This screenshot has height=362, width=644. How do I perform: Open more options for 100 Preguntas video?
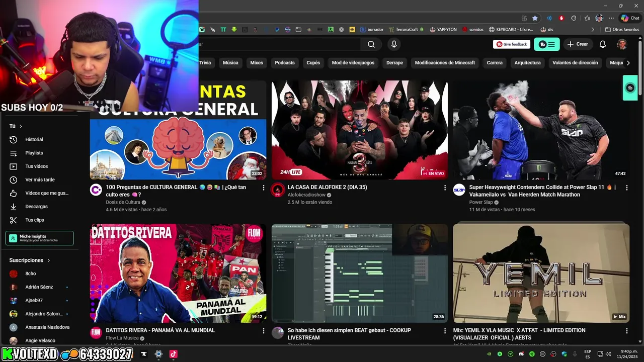point(264,188)
